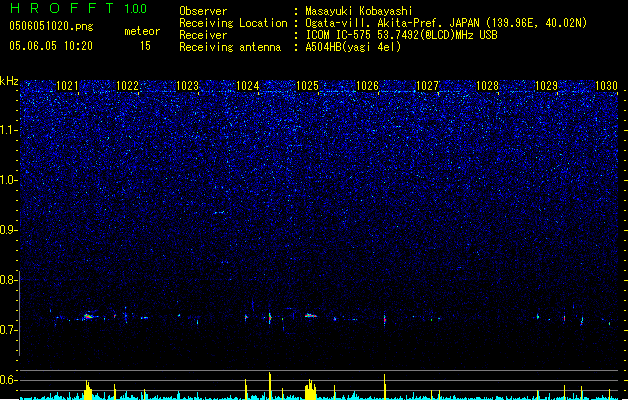Image resolution: width=629 pixels, height=400 pixels.
Task: Click the 1028 time marker
Action: click(x=487, y=86)
